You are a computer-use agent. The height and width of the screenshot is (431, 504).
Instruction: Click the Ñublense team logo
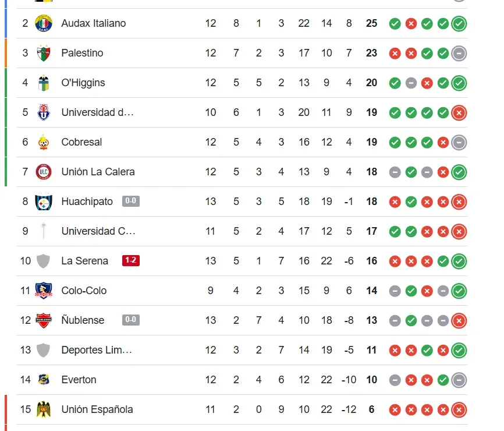pyautogui.click(x=44, y=320)
